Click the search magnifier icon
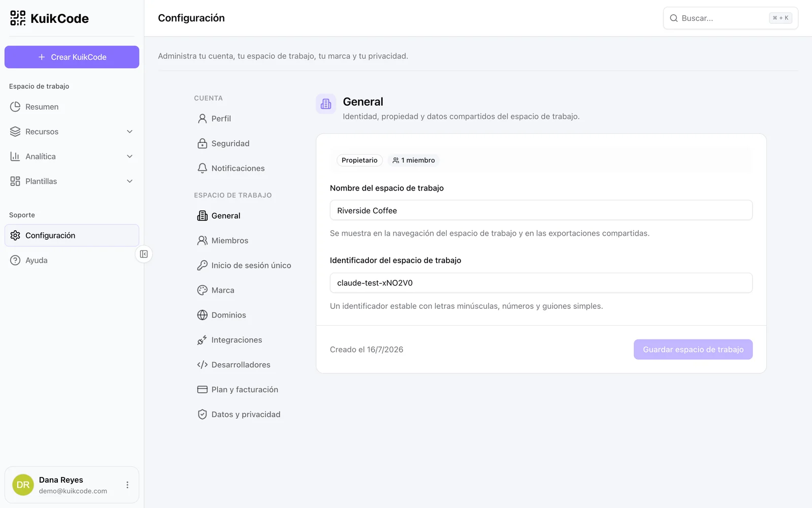Viewport: 812px width, 508px height. pyautogui.click(x=674, y=18)
